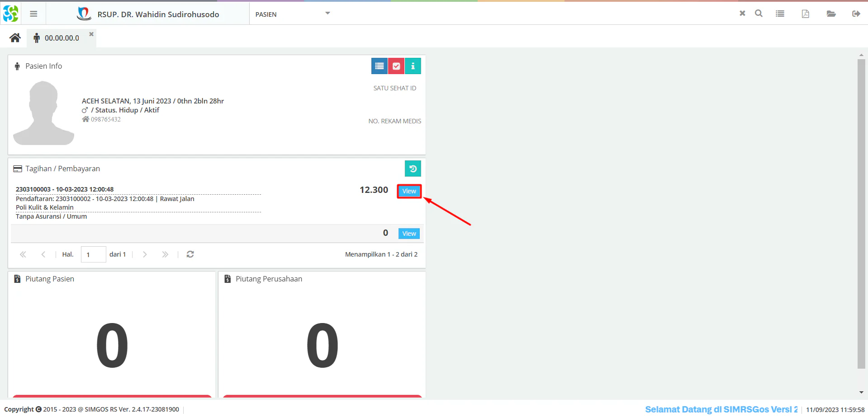Image resolution: width=868 pixels, height=417 pixels.
Task: Close the 00.00.00.0 tab
Action: 91,34
